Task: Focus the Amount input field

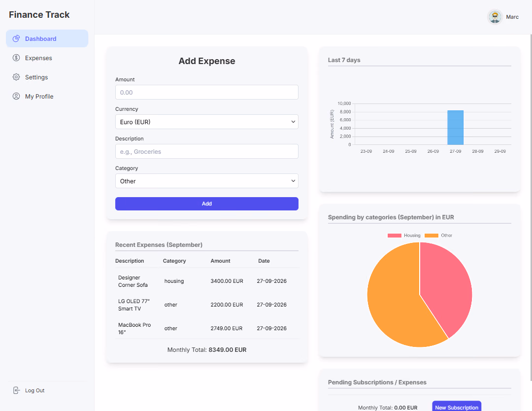Action: (x=206, y=92)
